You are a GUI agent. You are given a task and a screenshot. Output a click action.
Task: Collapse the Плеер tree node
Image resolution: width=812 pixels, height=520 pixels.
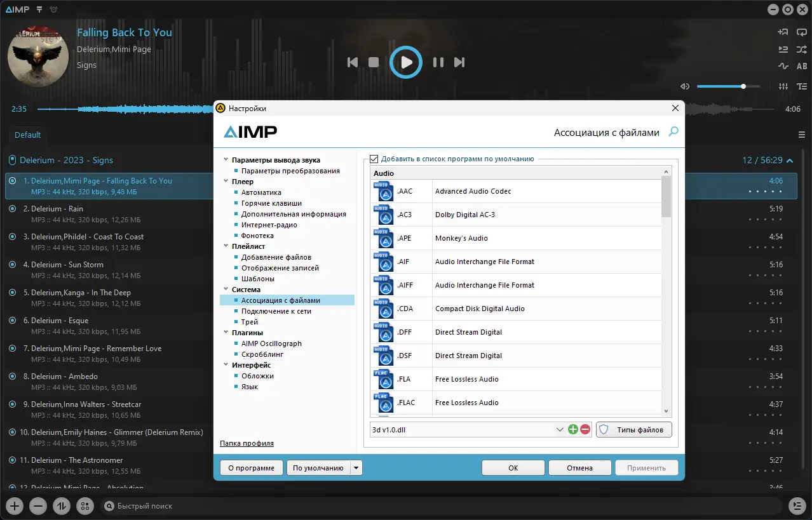[x=226, y=182]
